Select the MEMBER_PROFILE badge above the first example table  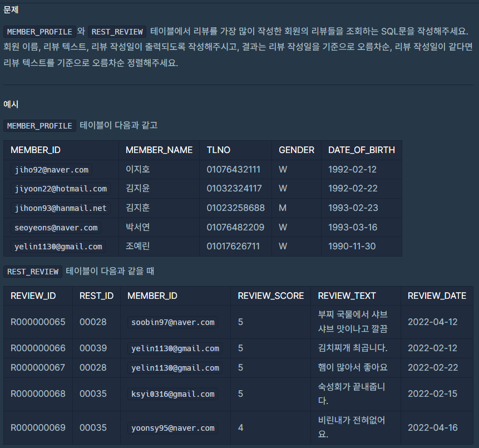39,126
